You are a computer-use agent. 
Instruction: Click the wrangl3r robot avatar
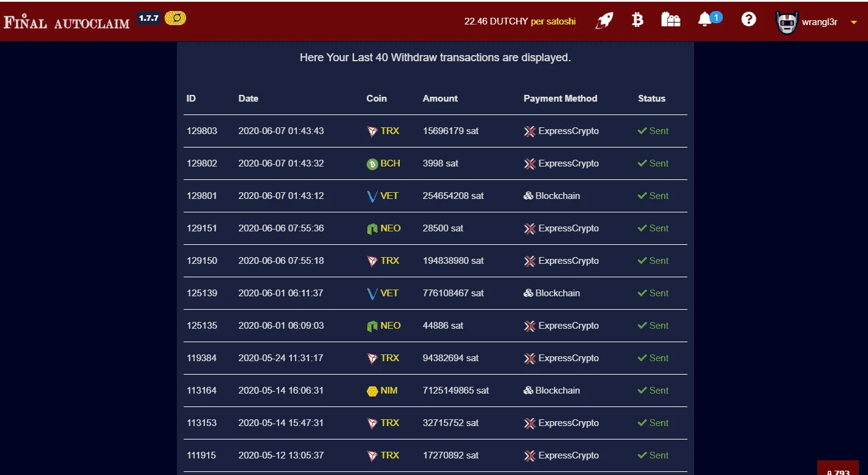tap(787, 23)
